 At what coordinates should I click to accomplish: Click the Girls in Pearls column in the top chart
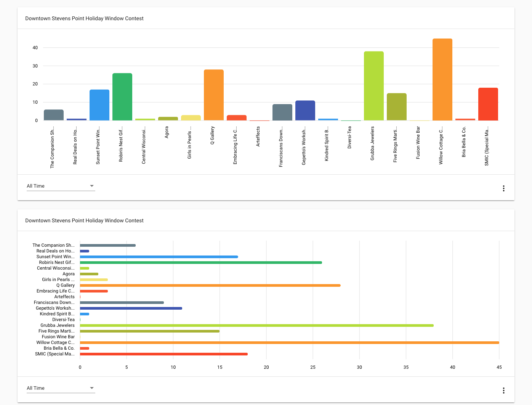click(191, 118)
